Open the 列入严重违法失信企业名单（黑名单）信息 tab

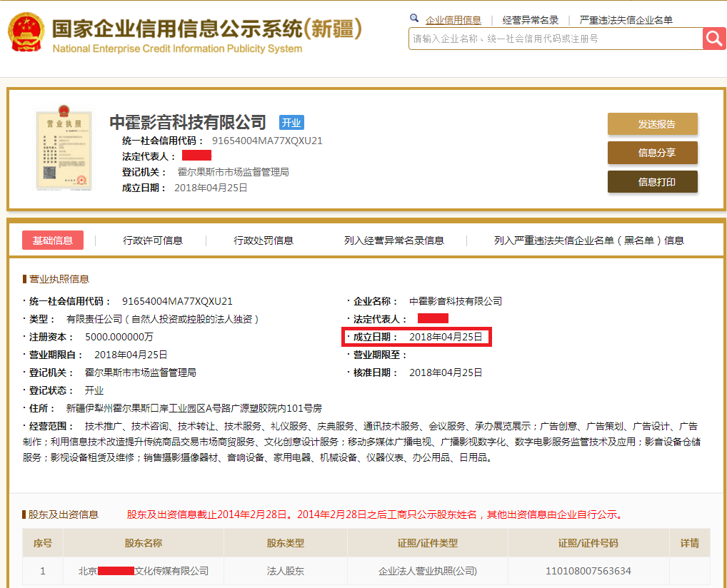coord(589,240)
